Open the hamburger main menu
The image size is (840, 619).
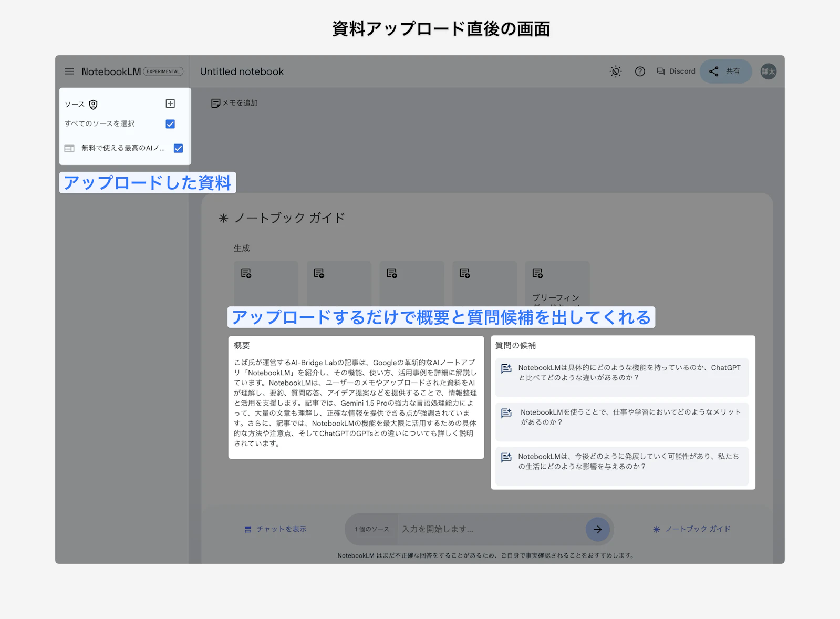[69, 71]
